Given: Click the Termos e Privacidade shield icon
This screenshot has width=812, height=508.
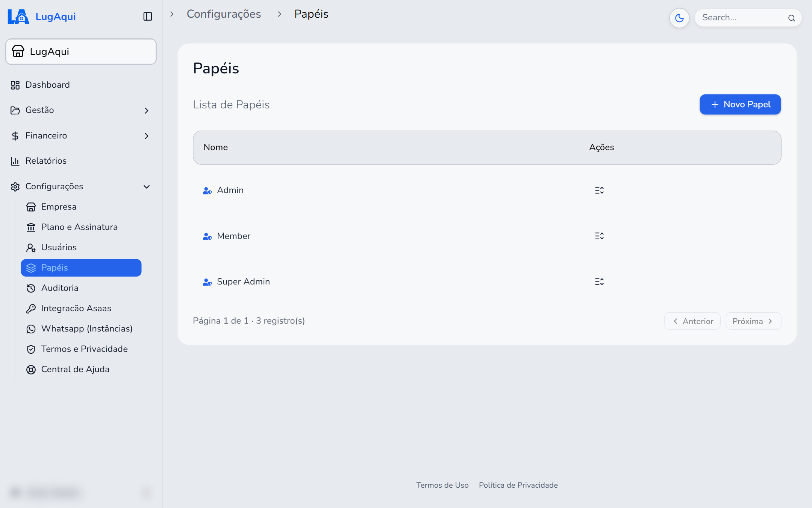Looking at the screenshot, I should (x=31, y=349).
